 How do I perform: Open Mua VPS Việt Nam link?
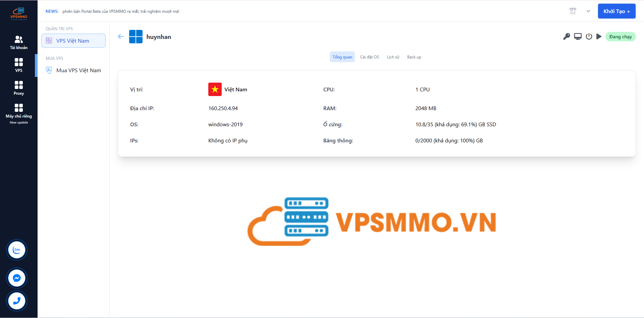tap(78, 70)
